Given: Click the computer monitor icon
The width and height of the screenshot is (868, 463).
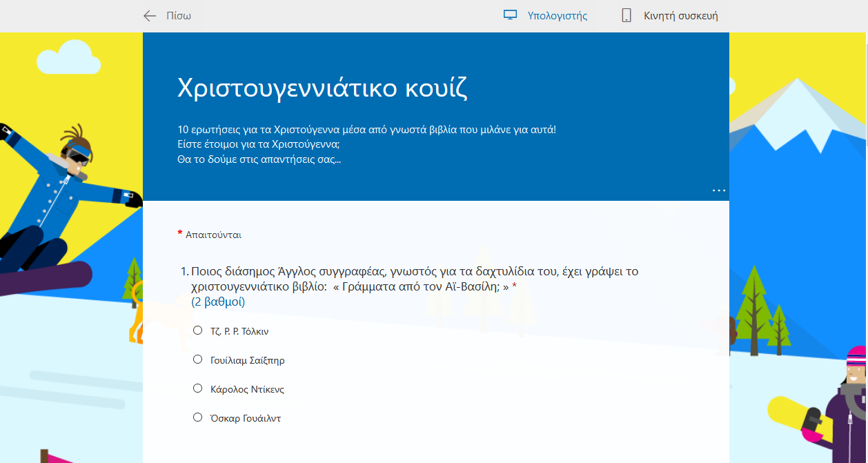Looking at the screenshot, I should 510,16.
